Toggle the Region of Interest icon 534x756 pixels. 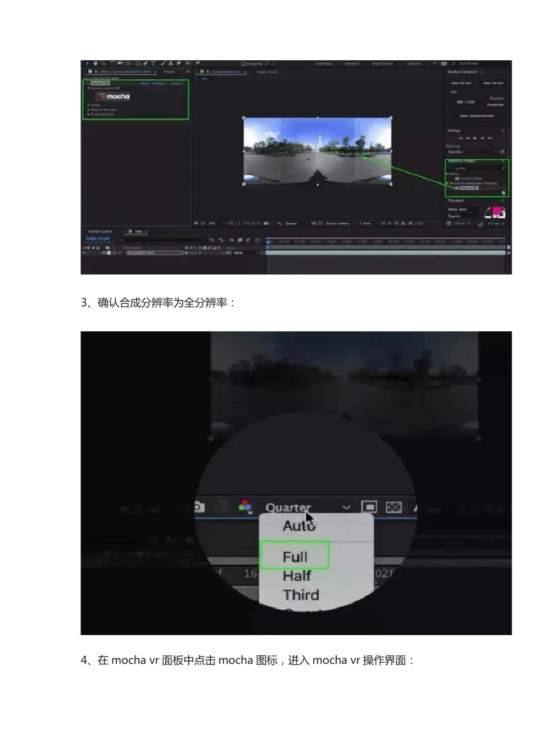(369, 507)
